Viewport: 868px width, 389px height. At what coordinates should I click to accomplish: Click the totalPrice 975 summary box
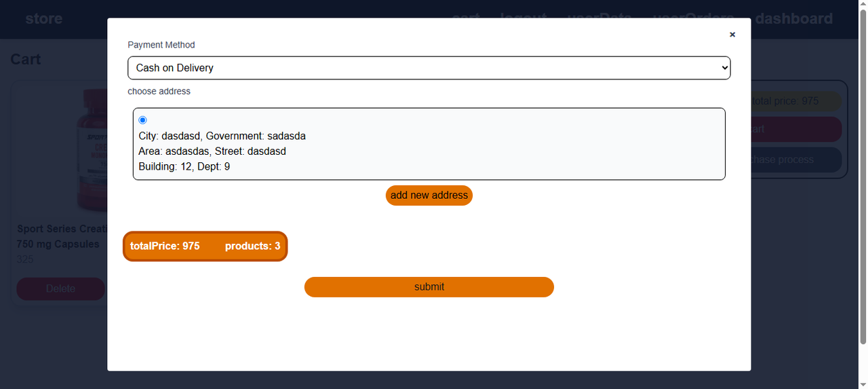[205, 246]
